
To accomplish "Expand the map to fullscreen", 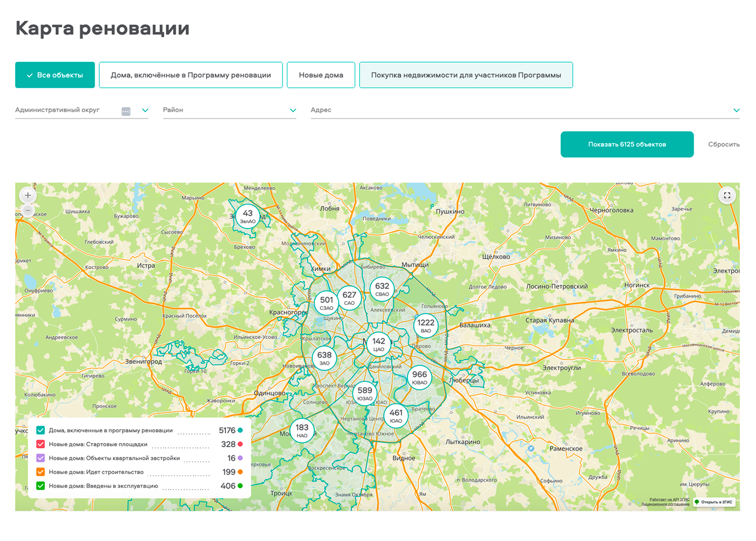I will (x=728, y=195).
